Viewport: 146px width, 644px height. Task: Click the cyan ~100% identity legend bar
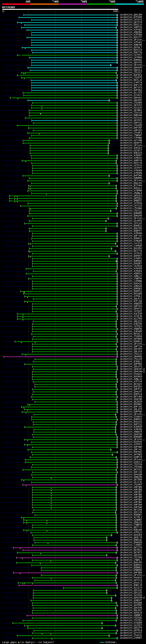click(130, 4)
